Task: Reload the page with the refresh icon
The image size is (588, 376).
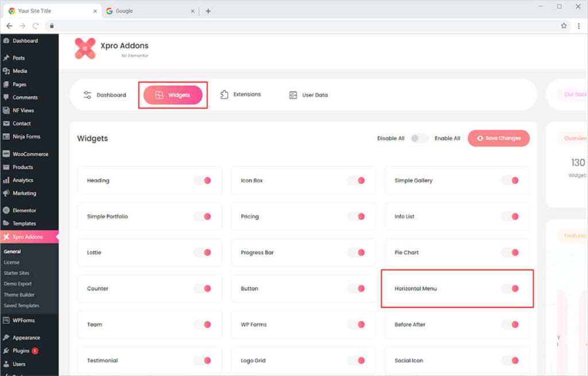Action: point(36,26)
